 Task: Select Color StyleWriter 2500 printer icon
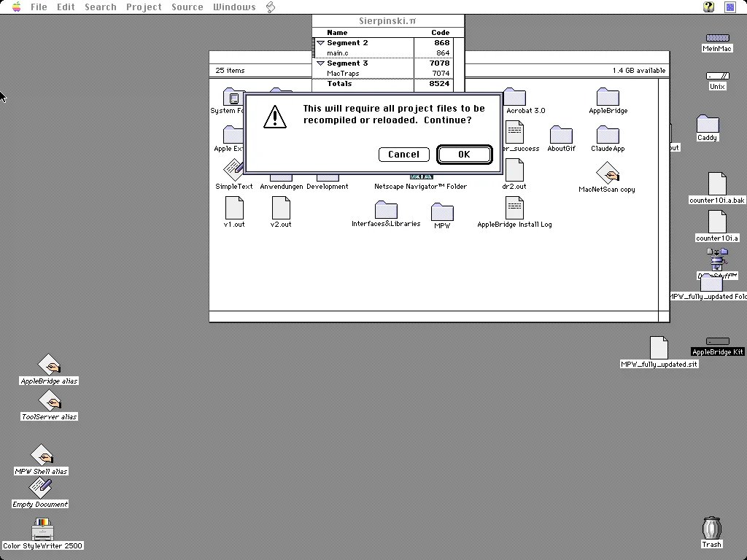pos(43,529)
